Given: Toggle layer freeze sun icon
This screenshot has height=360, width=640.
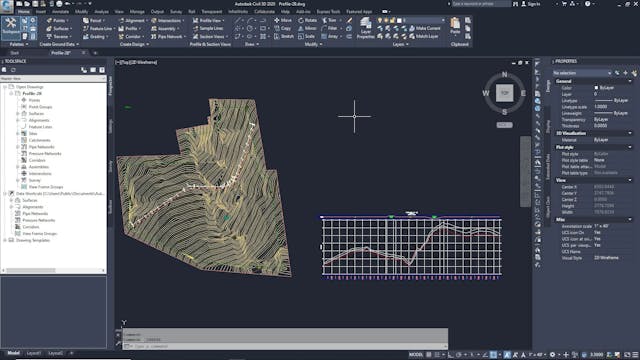Looking at the screenshot, I should [x=386, y=20].
